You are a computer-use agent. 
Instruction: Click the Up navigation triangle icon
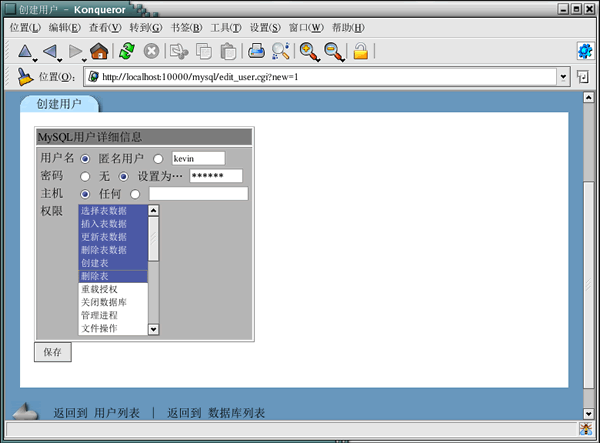(25, 51)
